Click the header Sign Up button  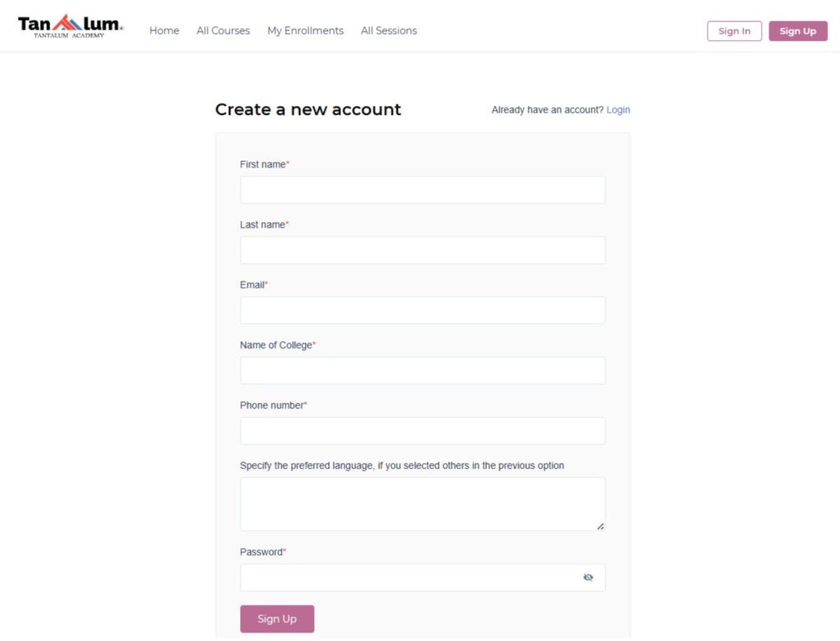pyautogui.click(x=797, y=31)
